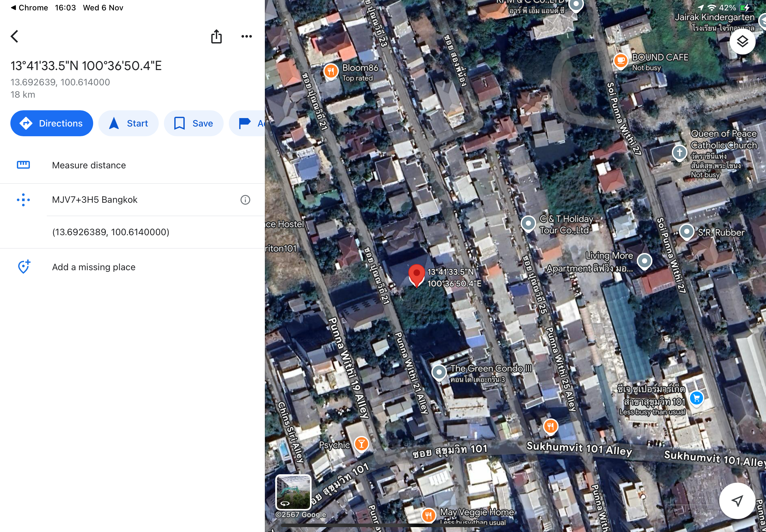The image size is (766, 532).
Task: Return to Chrome via status bar
Action: (29, 7)
